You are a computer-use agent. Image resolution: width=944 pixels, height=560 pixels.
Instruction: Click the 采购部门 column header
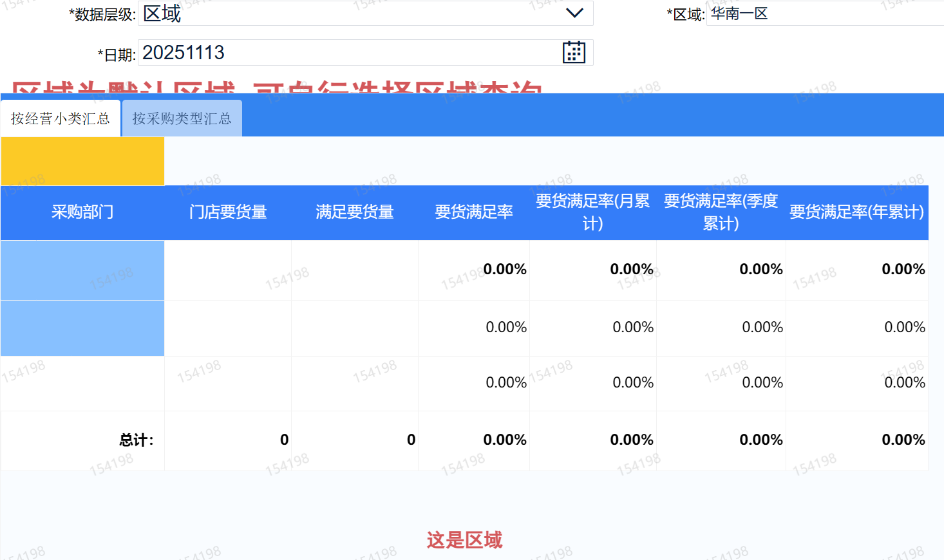[82, 212]
